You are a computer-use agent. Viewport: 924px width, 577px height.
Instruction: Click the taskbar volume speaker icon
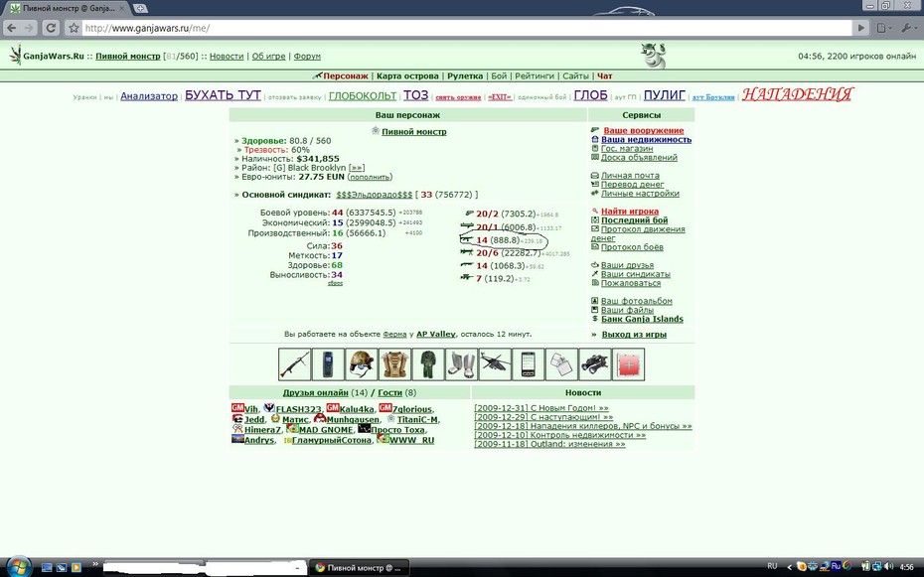pos(888,567)
